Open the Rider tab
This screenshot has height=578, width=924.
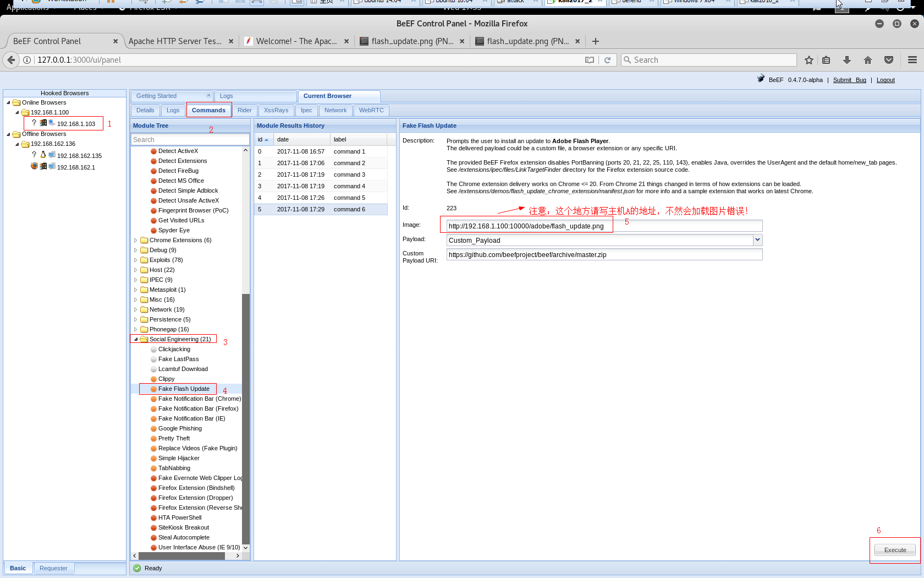coord(244,111)
